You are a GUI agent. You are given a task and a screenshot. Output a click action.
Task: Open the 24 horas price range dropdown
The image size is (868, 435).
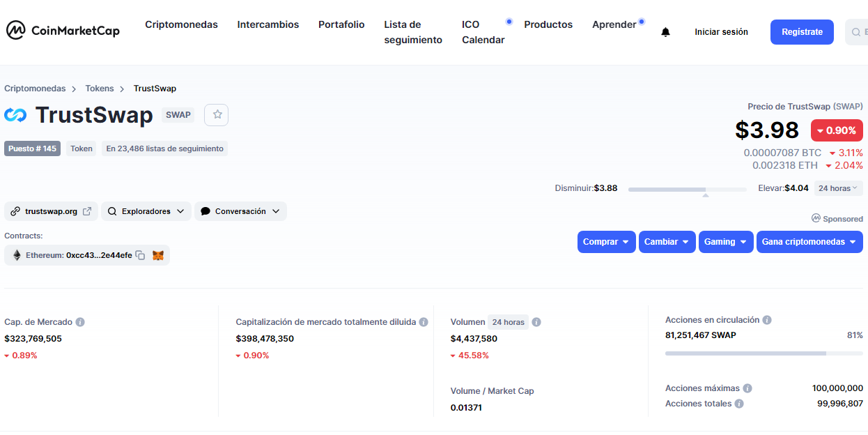coord(838,188)
